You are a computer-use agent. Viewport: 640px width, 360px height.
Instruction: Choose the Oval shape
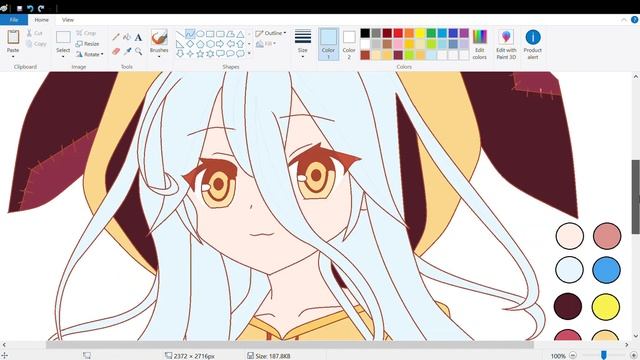[x=200, y=34]
